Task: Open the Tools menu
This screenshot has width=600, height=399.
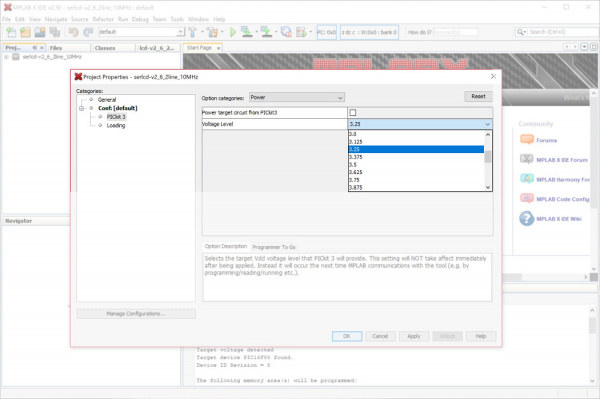Action: tap(177, 19)
